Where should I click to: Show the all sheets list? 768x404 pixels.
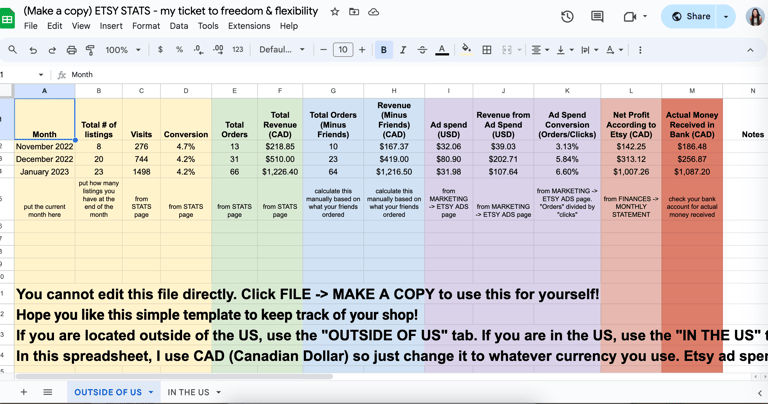pyautogui.click(x=48, y=392)
